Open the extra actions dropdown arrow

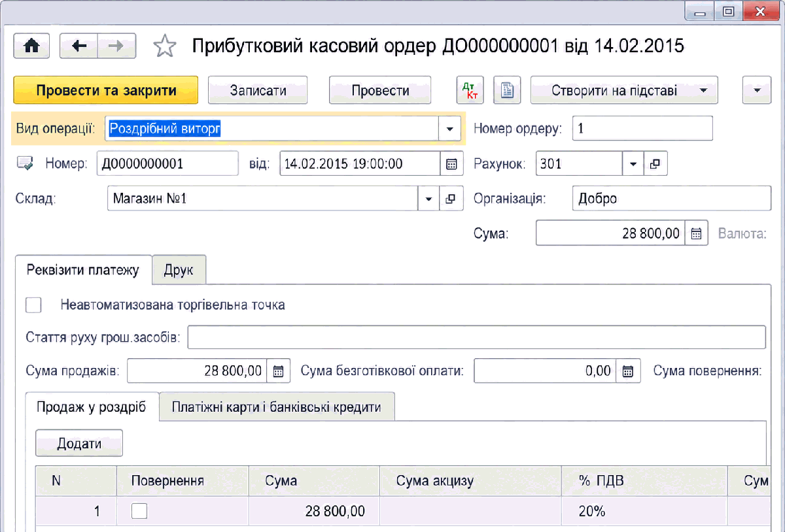(757, 90)
